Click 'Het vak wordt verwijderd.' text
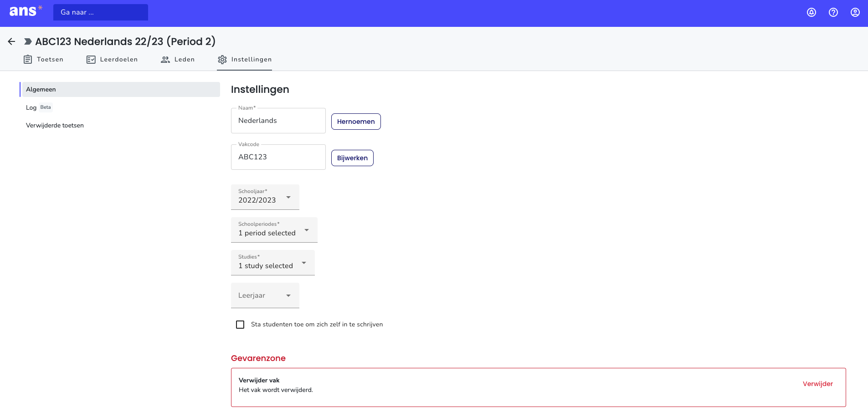The width and height of the screenshot is (868, 412). pyautogui.click(x=276, y=390)
